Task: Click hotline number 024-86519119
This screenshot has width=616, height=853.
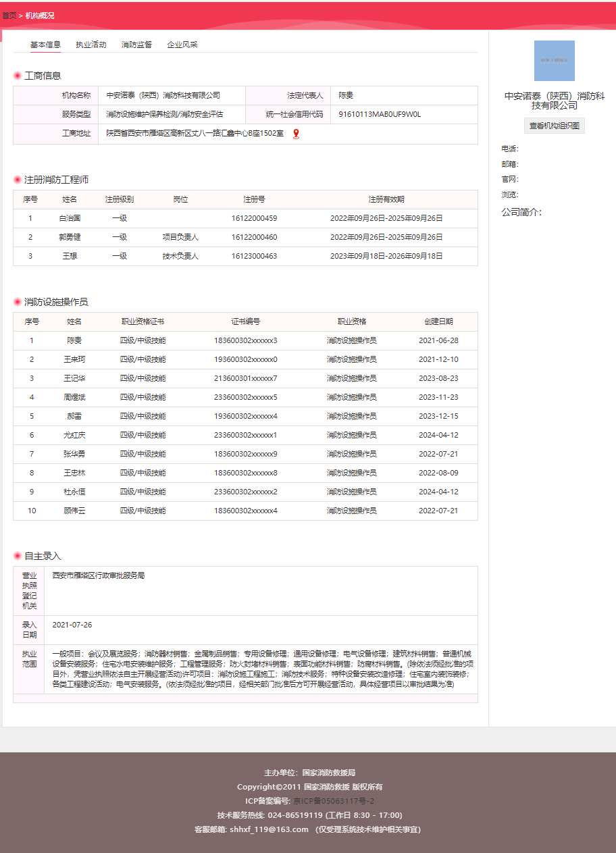Action: coord(295,815)
